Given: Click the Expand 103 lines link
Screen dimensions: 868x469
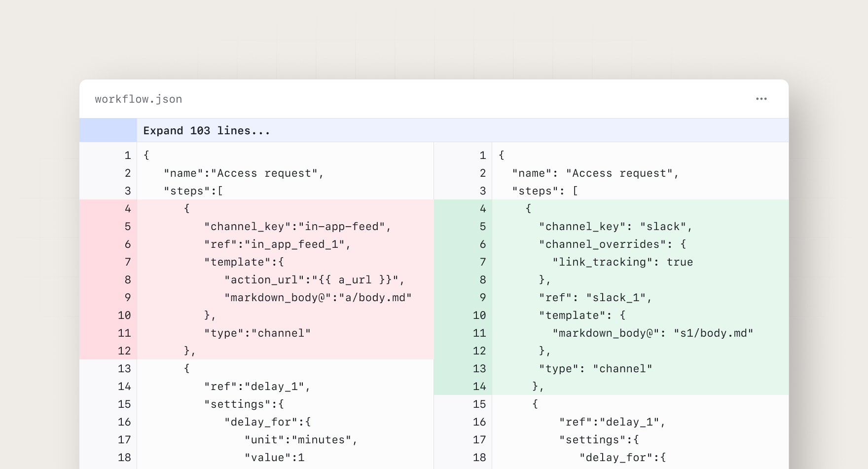Looking at the screenshot, I should (x=206, y=130).
